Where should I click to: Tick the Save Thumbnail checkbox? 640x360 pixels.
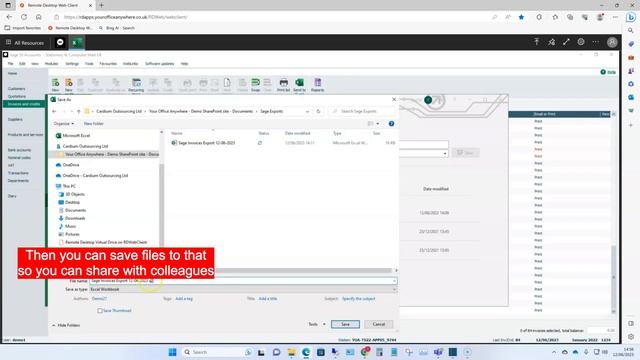pos(100,311)
